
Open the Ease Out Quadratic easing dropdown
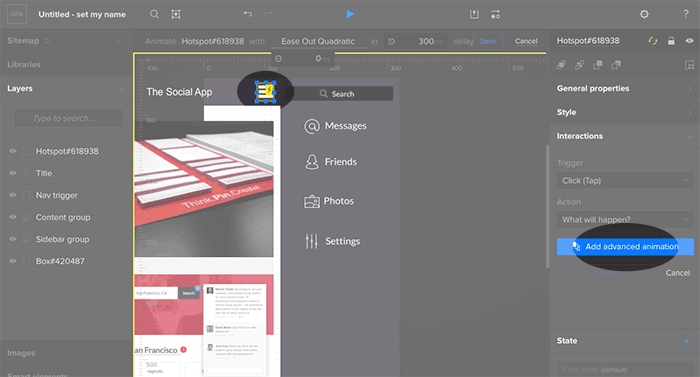318,42
